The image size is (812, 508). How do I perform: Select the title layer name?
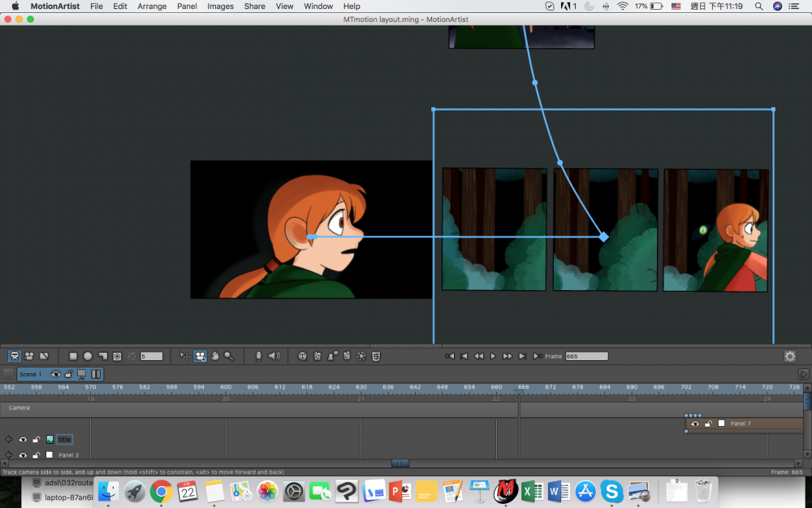(x=65, y=440)
